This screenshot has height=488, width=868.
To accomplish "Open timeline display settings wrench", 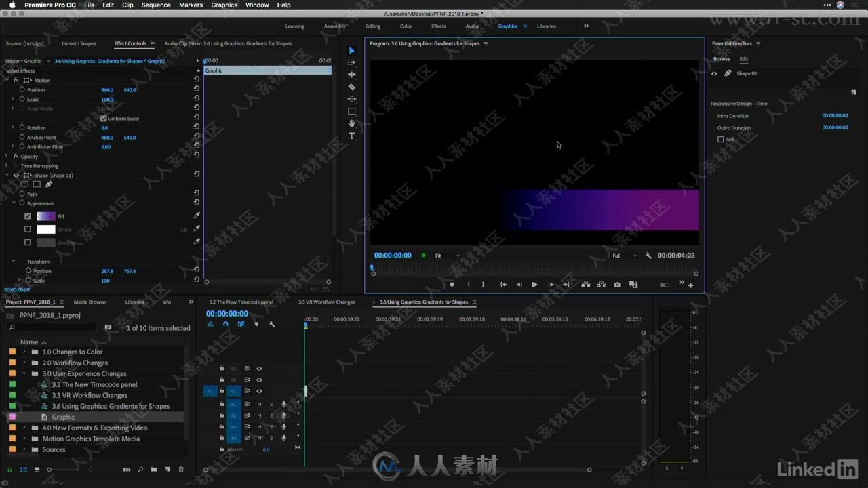I will [x=272, y=324].
